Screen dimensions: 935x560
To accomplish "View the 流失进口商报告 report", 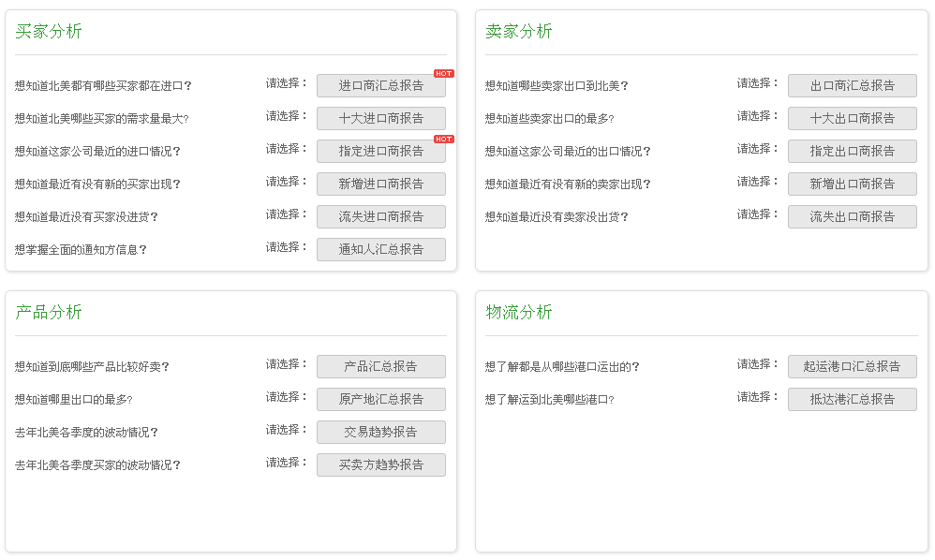I will point(381,216).
